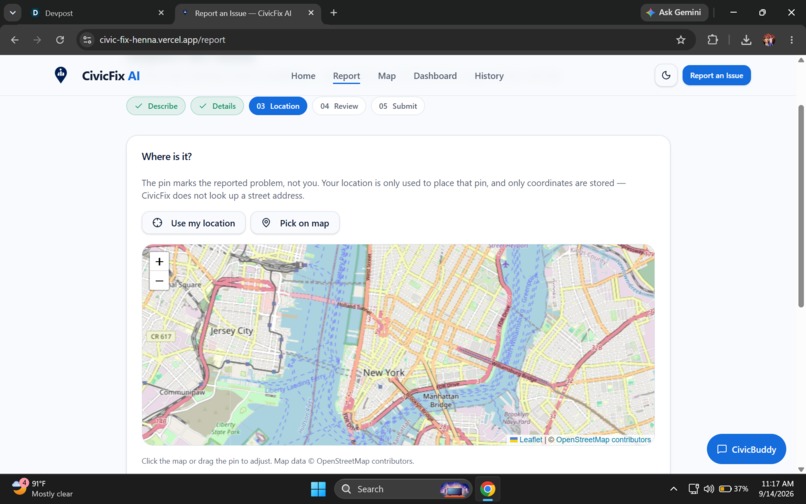Image resolution: width=806 pixels, height=504 pixels.
Task: Open the Home nav item
Action: (x=303, y=76)
